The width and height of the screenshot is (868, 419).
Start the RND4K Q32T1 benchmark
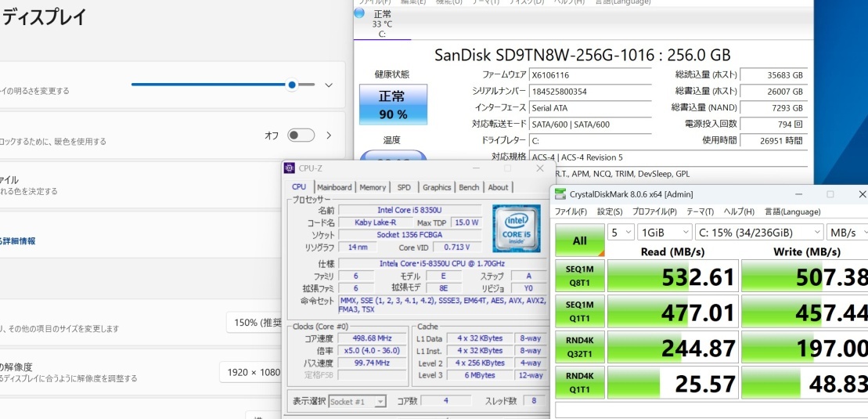(x=579, y=347)
